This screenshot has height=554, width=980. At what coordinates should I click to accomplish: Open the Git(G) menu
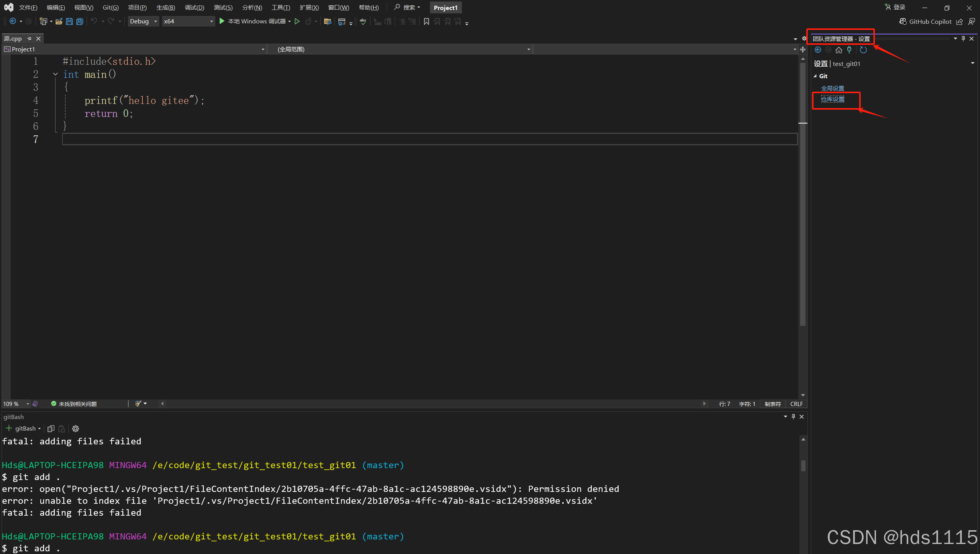point(110,7)
